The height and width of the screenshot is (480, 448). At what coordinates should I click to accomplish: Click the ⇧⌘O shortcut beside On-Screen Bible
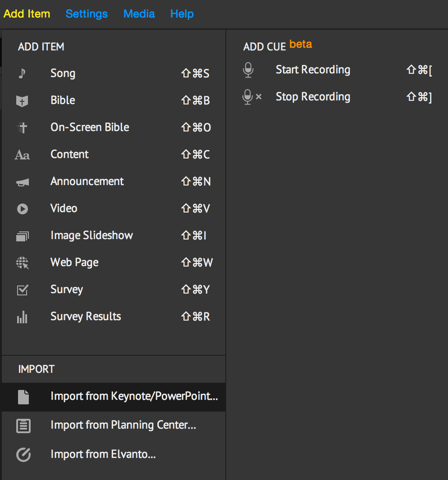point(196,127)
